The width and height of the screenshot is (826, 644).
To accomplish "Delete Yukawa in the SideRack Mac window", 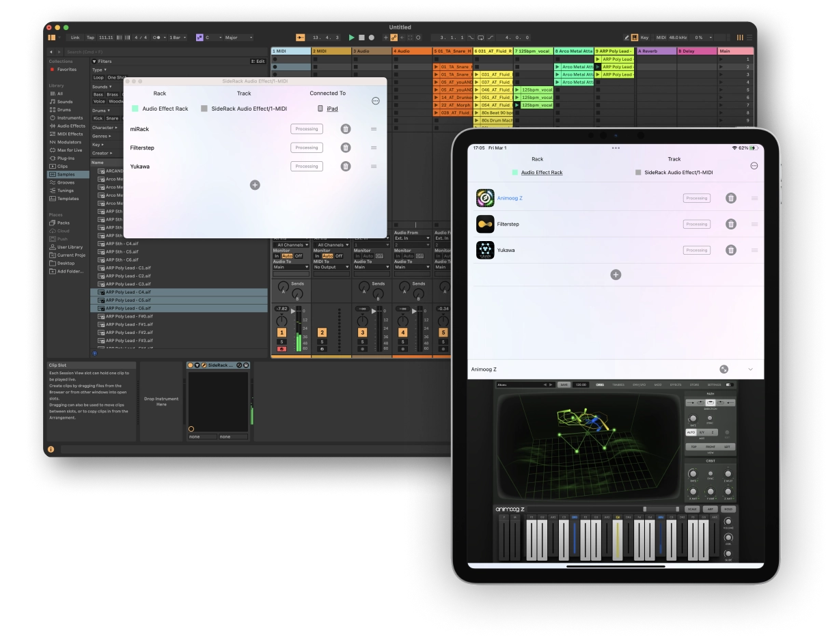I will [346, 166].
